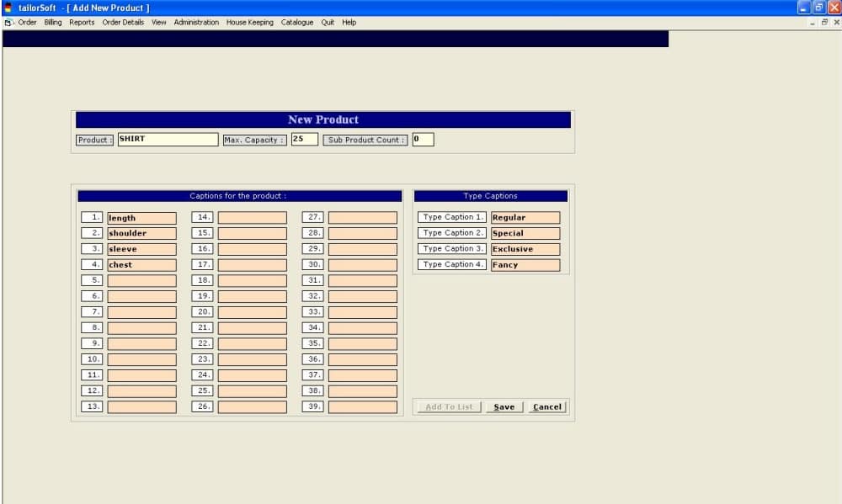Select the Max. Capacity input field
842x504 pixels.
(304, 140)
